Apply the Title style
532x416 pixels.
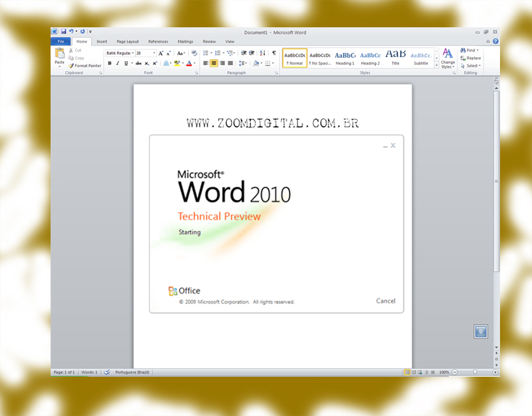[x=396, y=58]
